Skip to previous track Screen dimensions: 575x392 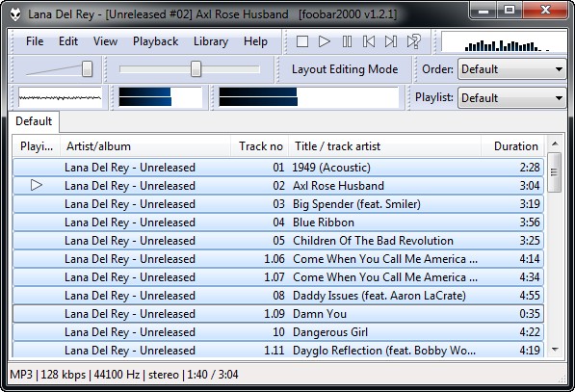pyautogui.click(x=369, y=41)
